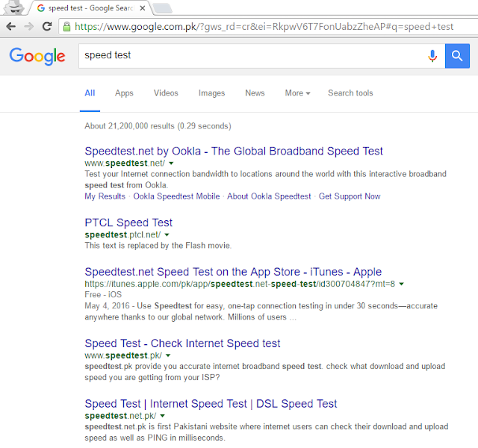Screen dimensions: 478x448
Task: Open Speedtest.net App Store iTunes result
Action: coord(233,272)
